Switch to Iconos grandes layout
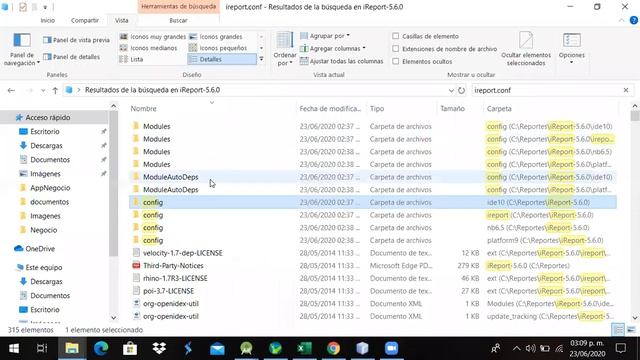 click(x=216, y=37)
